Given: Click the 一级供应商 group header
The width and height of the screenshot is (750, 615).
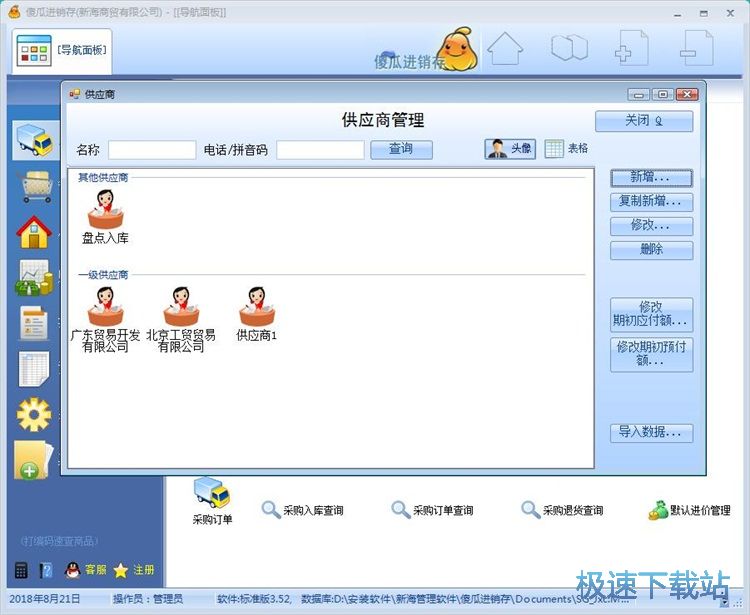Looking at the screenshot, I should (x=103, y=275).
